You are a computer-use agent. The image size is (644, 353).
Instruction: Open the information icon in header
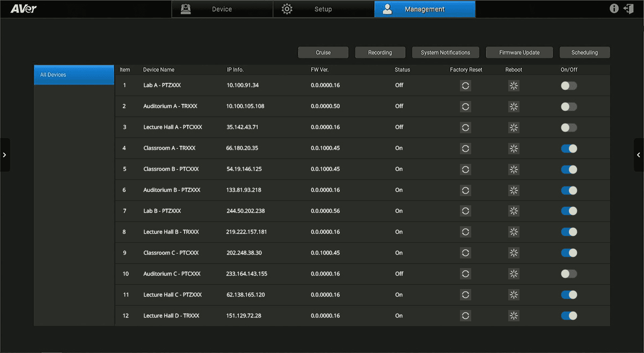point(614,9)
